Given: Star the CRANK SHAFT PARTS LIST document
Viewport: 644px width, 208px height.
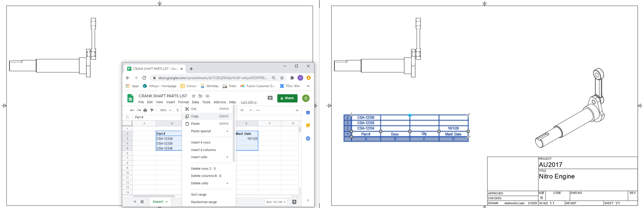Looking at the screenshot, I should pos(194,96).
